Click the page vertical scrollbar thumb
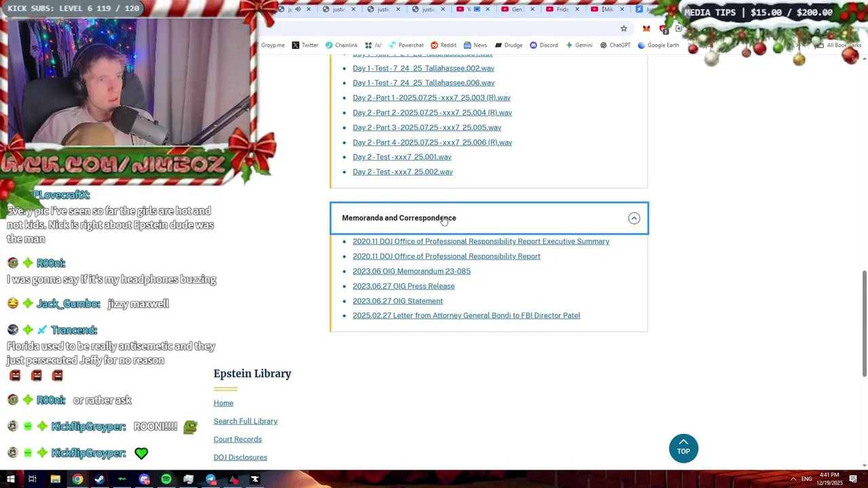The height and width of the screenshot is (488, 868). [x=864, y=323]
